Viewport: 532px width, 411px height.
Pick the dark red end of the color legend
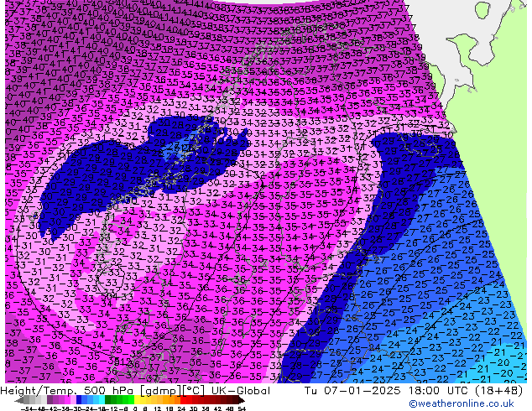click(239, 400)
